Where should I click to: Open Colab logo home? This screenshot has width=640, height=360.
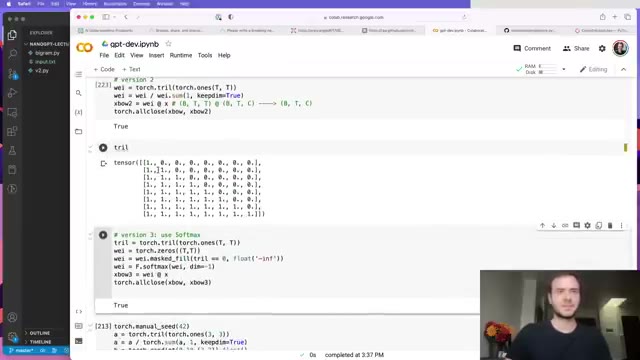(84, 48)
